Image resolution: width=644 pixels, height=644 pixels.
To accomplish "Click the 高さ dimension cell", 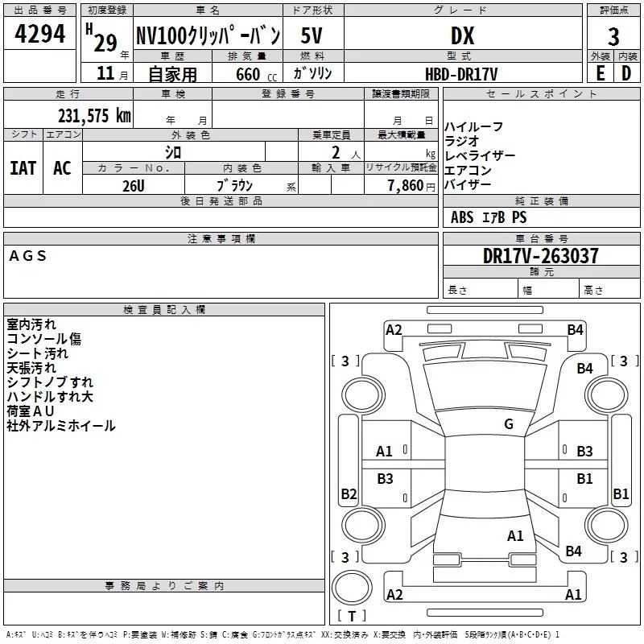I will click(x=610, y=288).
